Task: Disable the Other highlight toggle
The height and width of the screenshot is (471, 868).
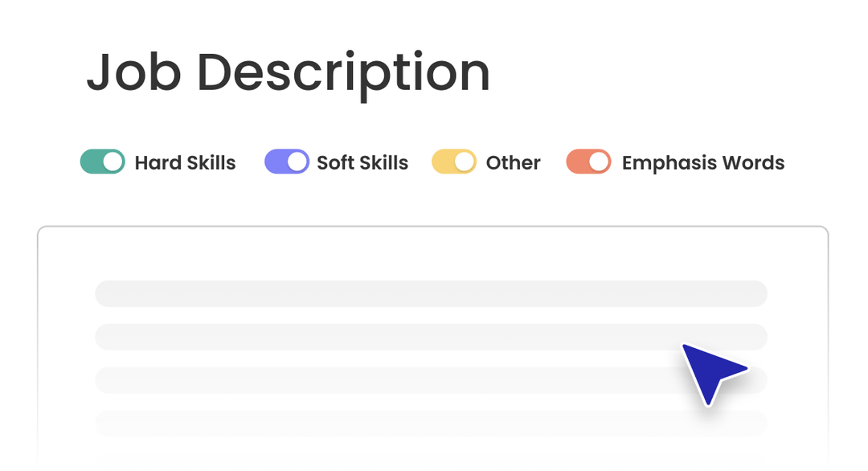Action: [453, 162]
